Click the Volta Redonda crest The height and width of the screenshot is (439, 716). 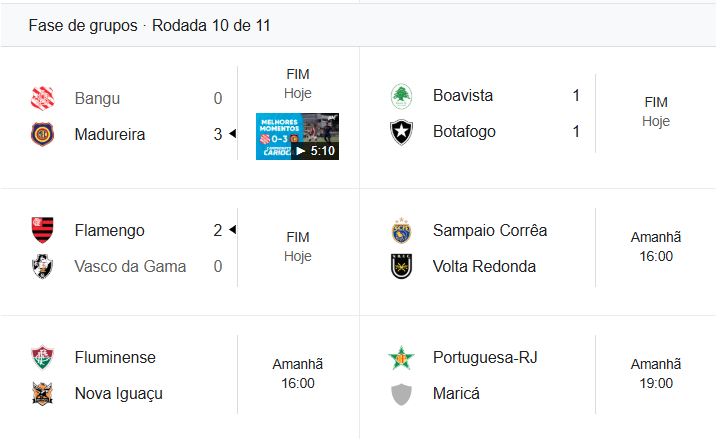point(401,266)
